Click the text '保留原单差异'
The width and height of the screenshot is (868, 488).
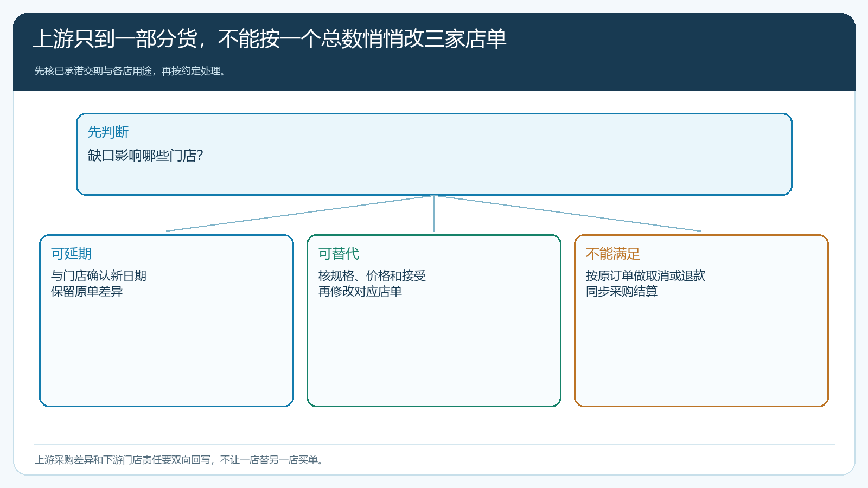pyautogui.click(x=87, y=292)
